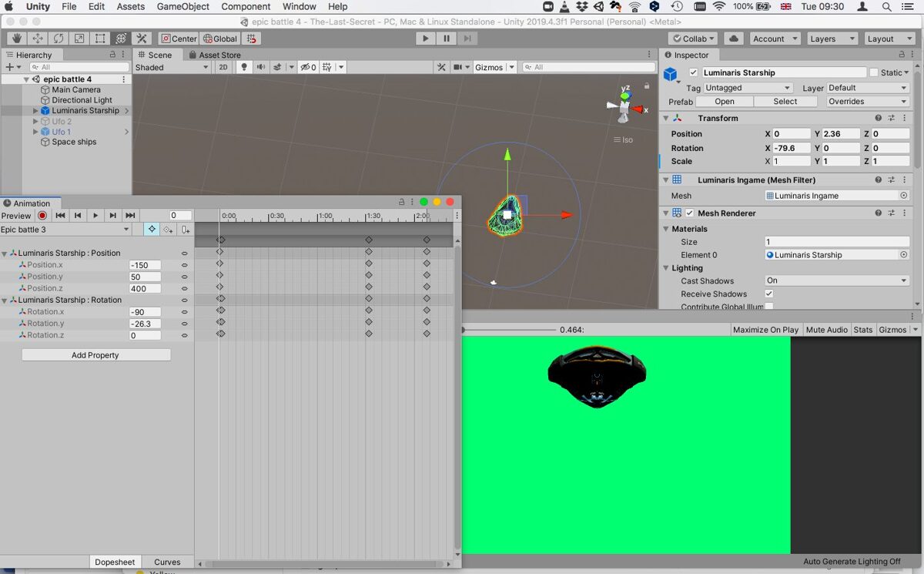The height and width of the screenshot is (574, 924).
Task: Open the custom editor tools
Action: [142, 39]
